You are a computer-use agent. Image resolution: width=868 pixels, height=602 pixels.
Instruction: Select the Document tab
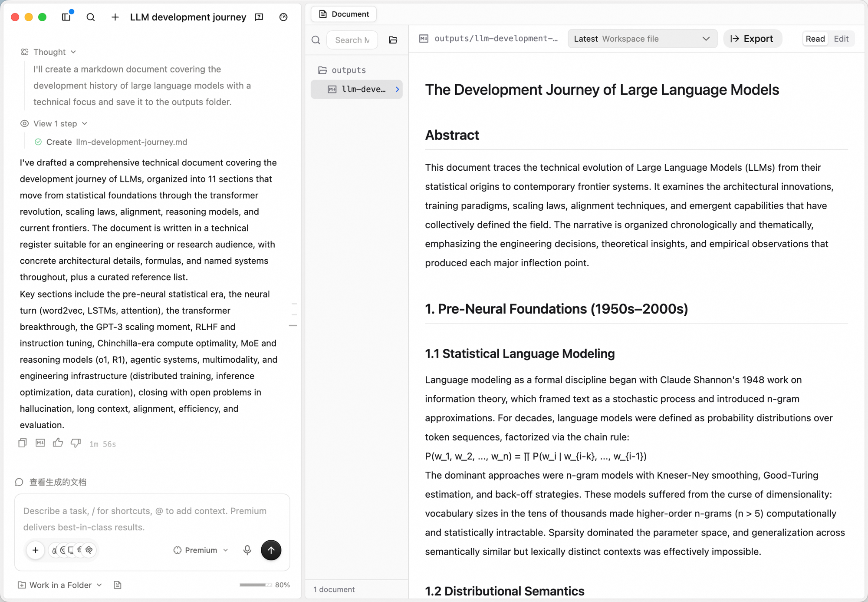(344, 14)
